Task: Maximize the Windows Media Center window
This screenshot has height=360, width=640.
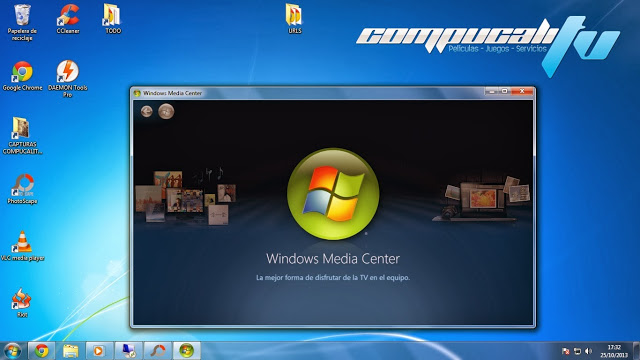Action: [x=504, y=91]
